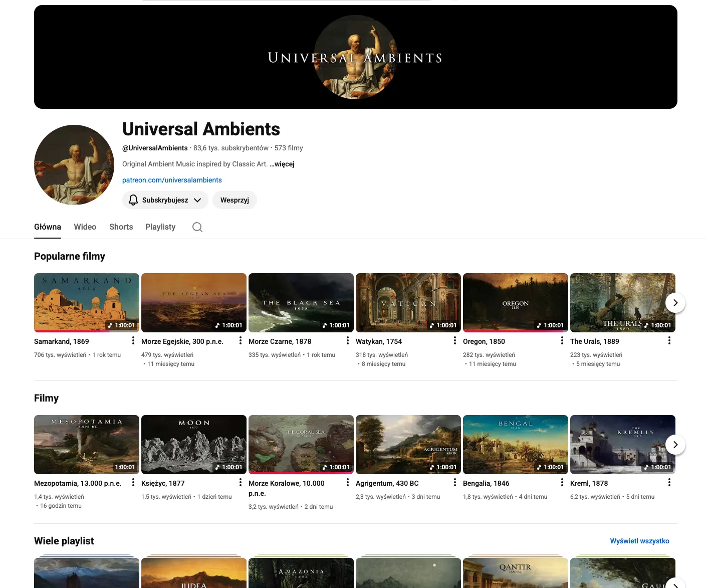Screen dimensions: 706x588
Task: Open options menu for Samarkand, 1869
Action: pyautogui.click(x=133, y=340)
